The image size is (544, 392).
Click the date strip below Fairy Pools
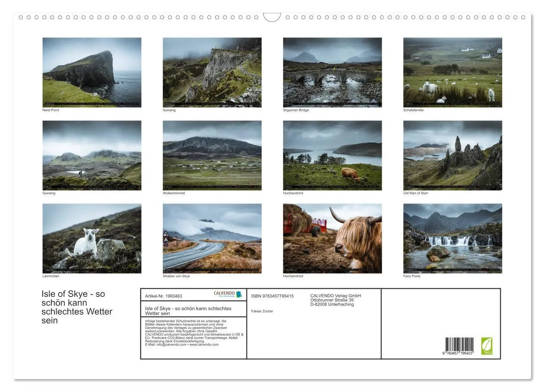pos(452,270)
